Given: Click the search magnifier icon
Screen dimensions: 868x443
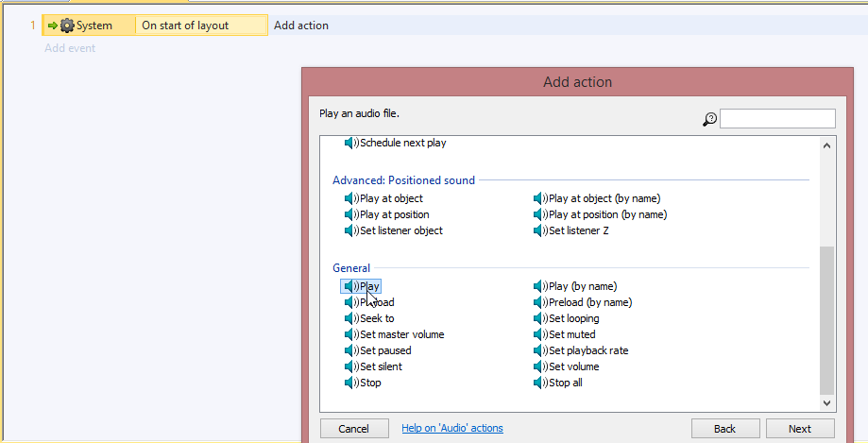Looking at the screenshot, I should (709, 119).
